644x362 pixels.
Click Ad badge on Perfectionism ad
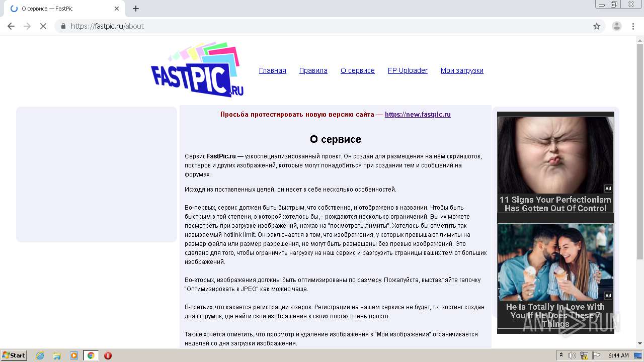(608, 189)
